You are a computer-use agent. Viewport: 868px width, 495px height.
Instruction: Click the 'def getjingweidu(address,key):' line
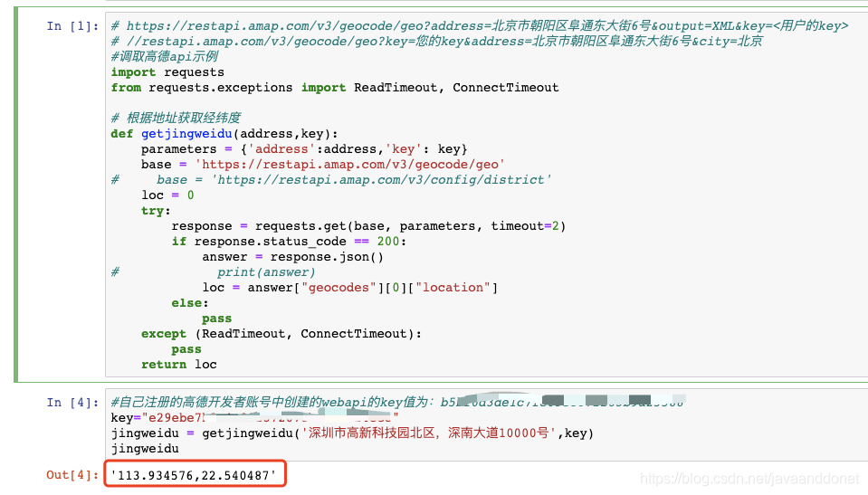pos(224,133)
